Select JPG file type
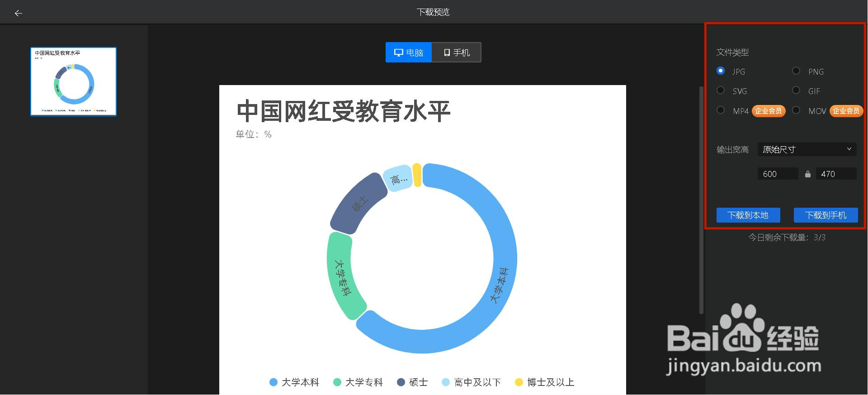 pos(721,71)
